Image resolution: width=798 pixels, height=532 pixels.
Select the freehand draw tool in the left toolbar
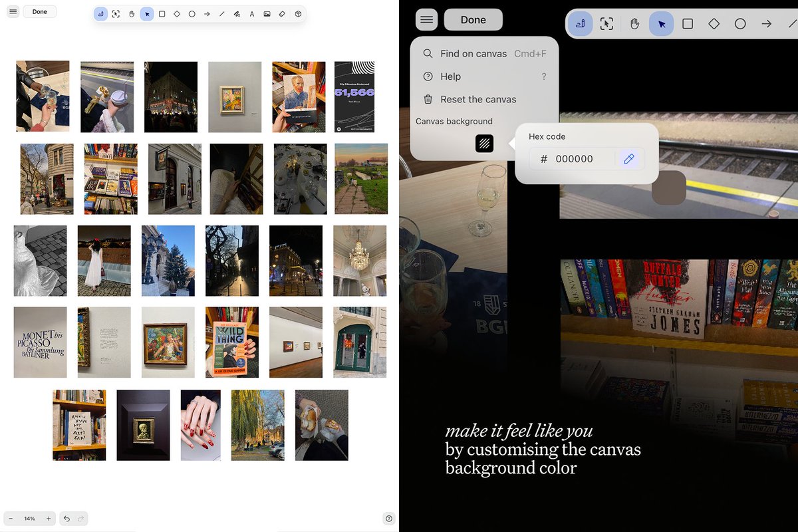tap(237, 14)
